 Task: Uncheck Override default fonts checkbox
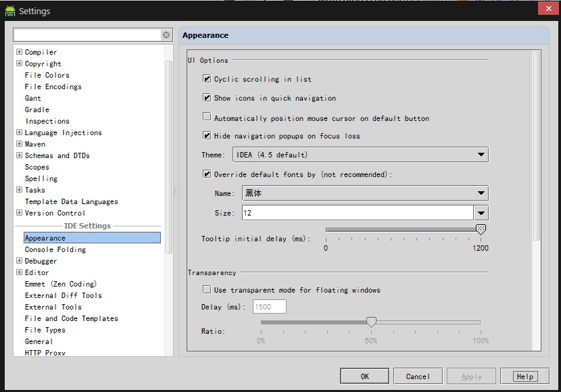[x=207, y=174]
